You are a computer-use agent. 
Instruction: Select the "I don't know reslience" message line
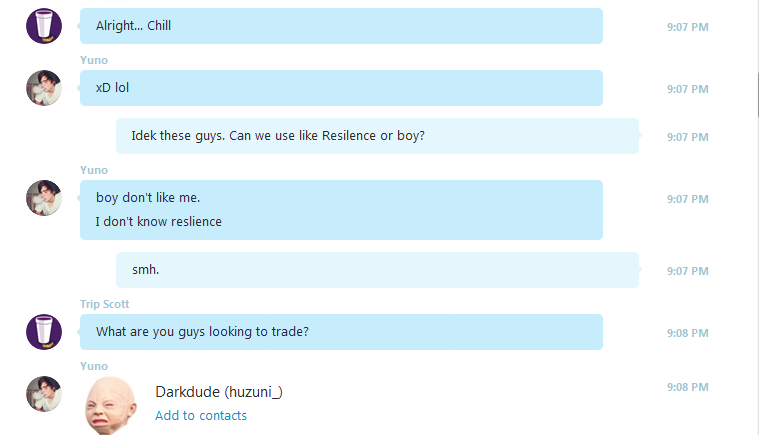[158, 222]
